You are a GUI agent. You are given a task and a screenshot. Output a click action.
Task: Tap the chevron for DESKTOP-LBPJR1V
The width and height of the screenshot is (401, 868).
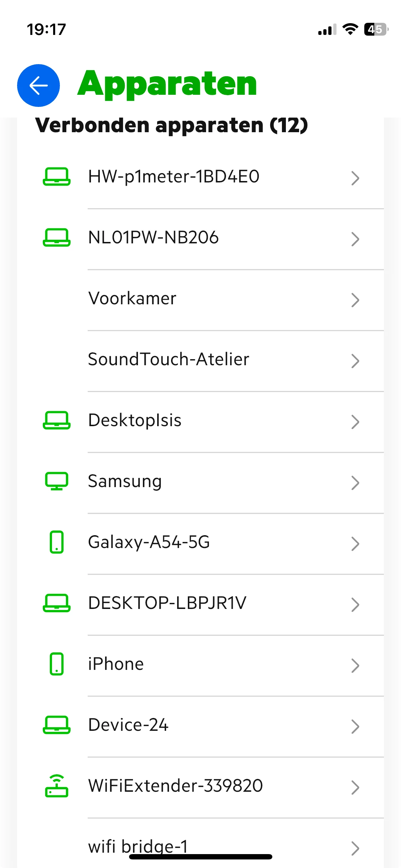[355, 605]
